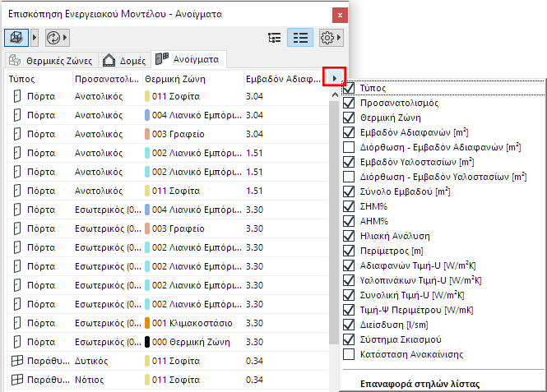Click door icon in the 000 Θερμική Ζώνη row
Screen dimensions: 547x392
click(17, 342)
